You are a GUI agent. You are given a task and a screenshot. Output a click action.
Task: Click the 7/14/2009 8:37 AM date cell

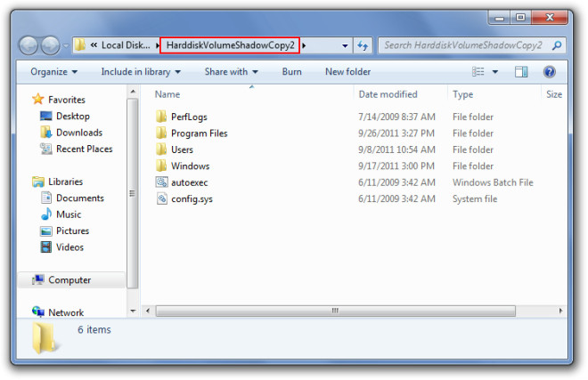(x=396, y=117)
